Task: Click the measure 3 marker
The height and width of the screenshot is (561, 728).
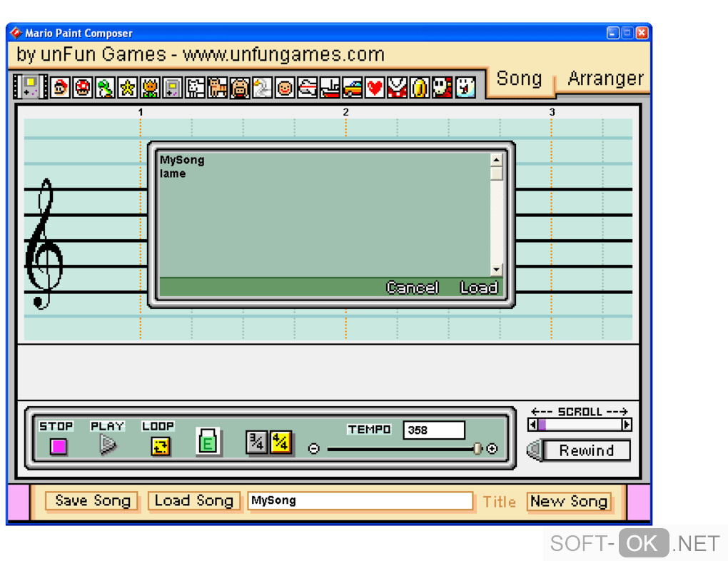Action: coord(552,112)
